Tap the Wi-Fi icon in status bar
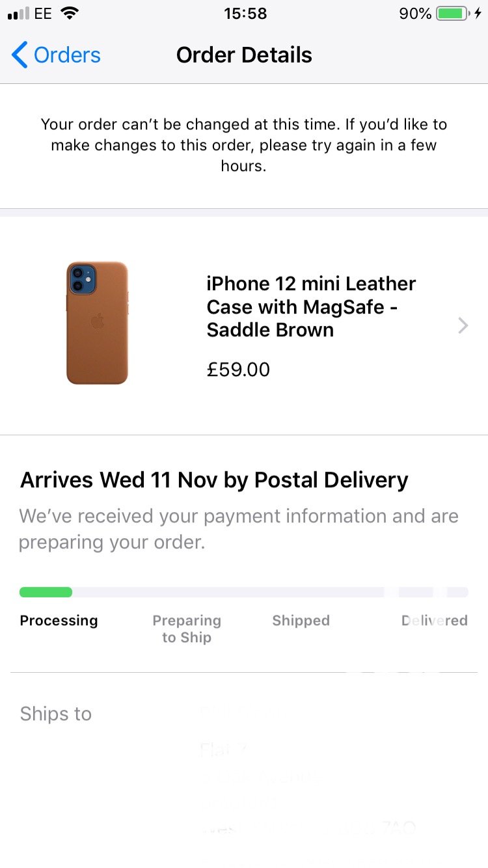Image resolution: width=488 pixels, height=868 pixels. coord(69,14)
